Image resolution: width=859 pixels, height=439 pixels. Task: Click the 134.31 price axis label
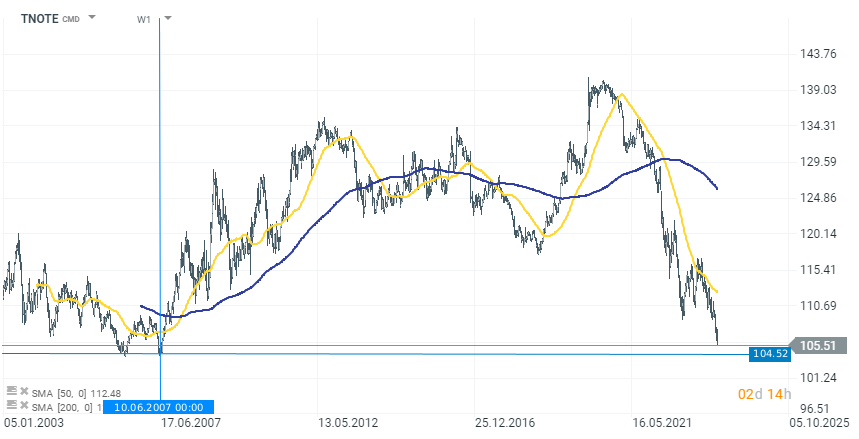coord(818,126)
